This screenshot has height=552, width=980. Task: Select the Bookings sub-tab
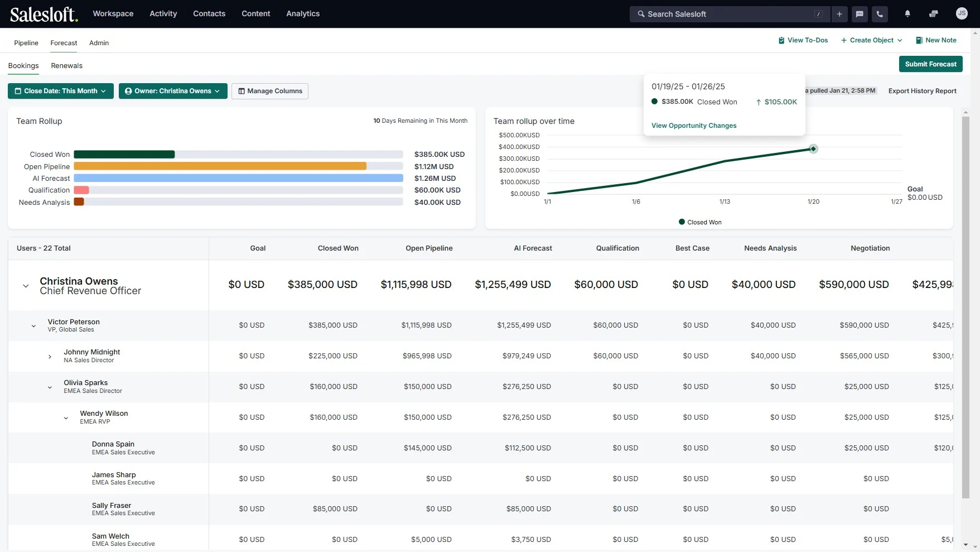point(23,66)
